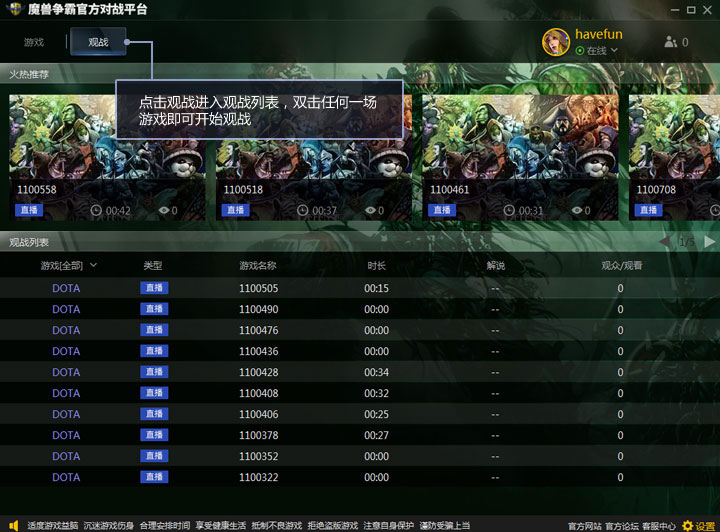This screenshot has width=720, height=532.
Task: Open the friends list icon
Action: click(x=670, y=42)
